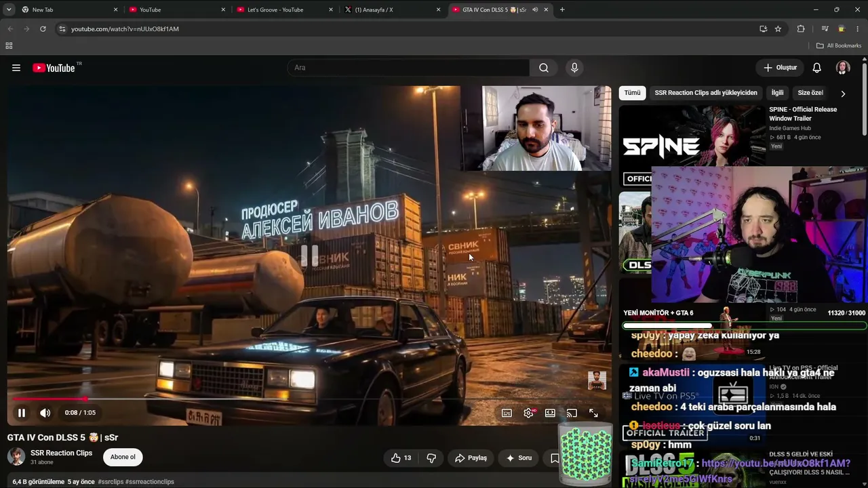
Task: Open the media controls icon in toolbar
Action: [x=825, y=29]
